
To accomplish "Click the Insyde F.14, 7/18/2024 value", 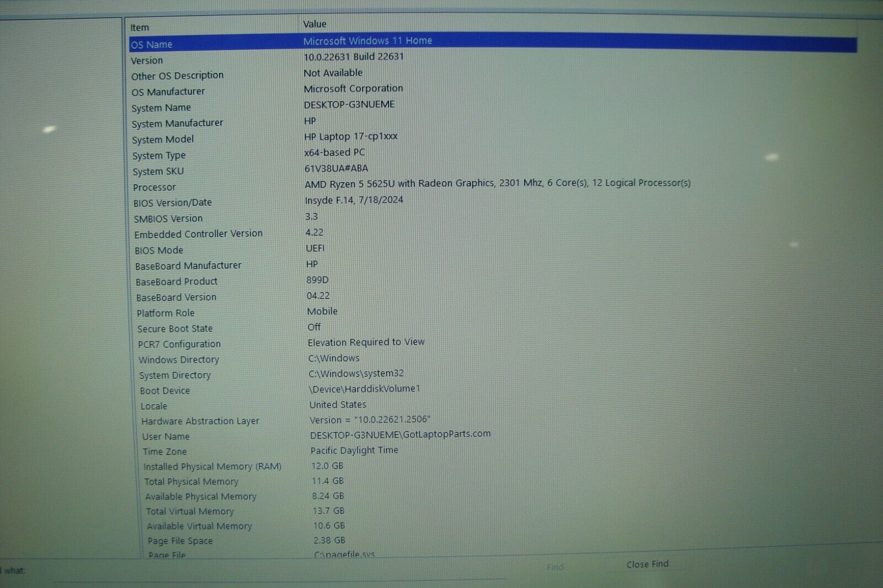I will [354, 200].
